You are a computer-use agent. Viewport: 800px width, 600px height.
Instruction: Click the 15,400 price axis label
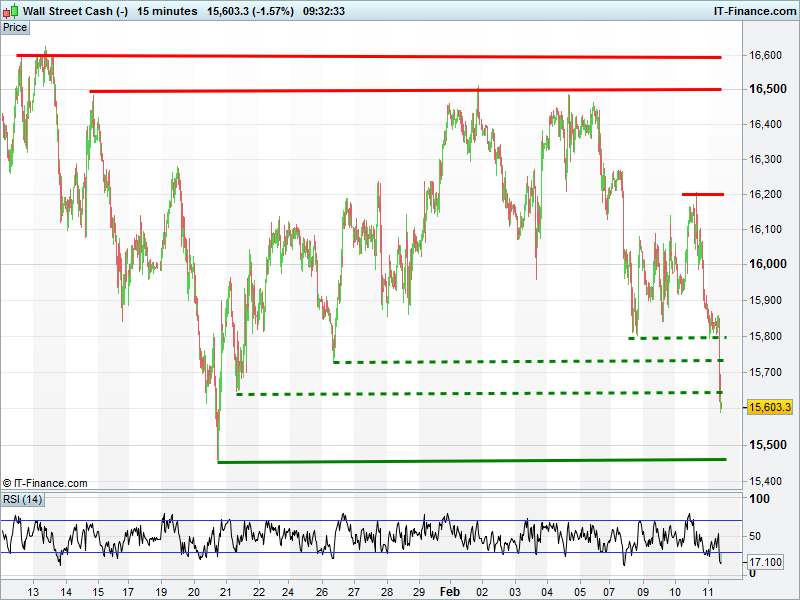point(765,481)
